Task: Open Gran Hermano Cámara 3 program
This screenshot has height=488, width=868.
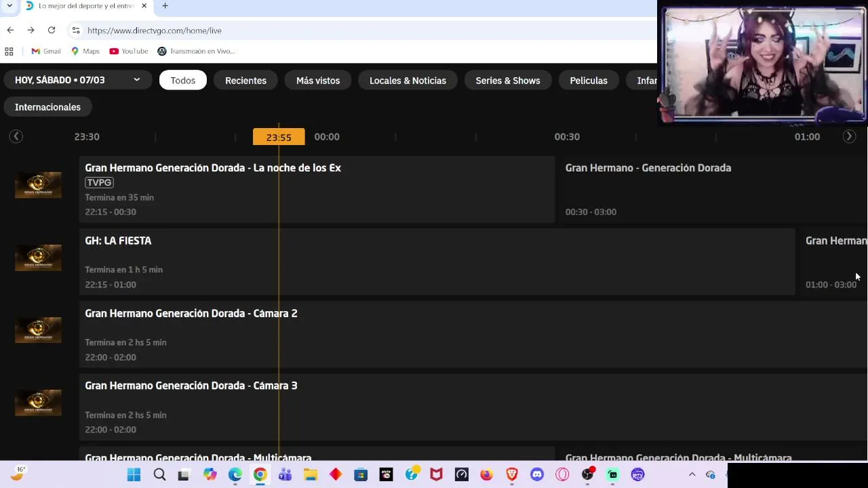Action: tap(473, 407)
